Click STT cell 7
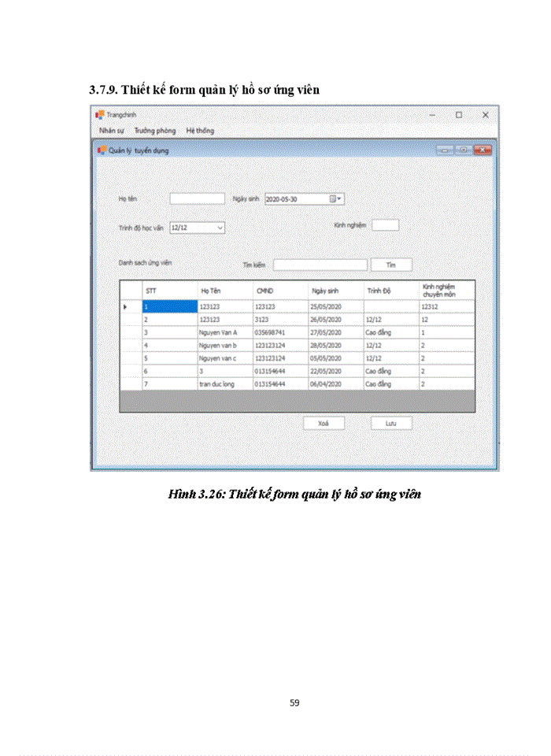 (x=170, y=384)
